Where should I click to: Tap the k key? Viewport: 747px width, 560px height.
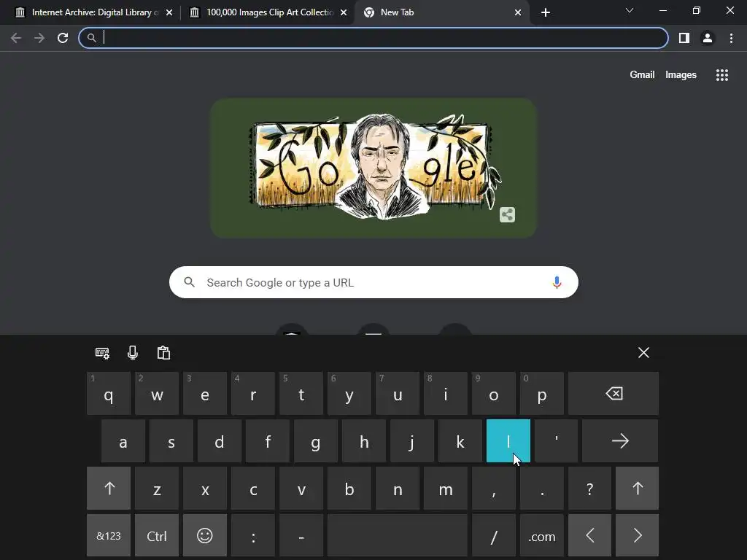460,441
